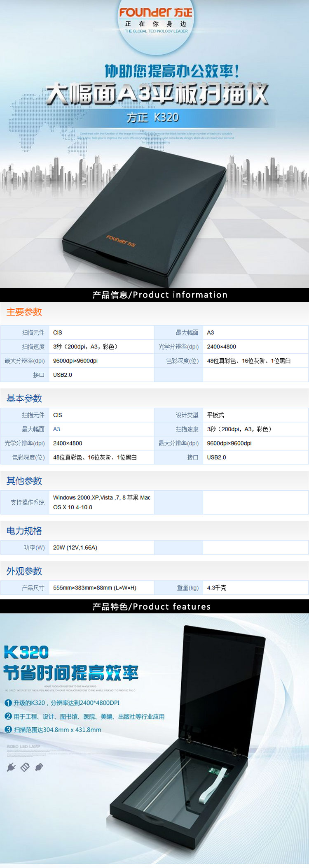Image resolution: width=309 pixels, height=868 pixels.
Task: Click 3秒 scan speed value in 基本参数 table
Action: (239, 429)
